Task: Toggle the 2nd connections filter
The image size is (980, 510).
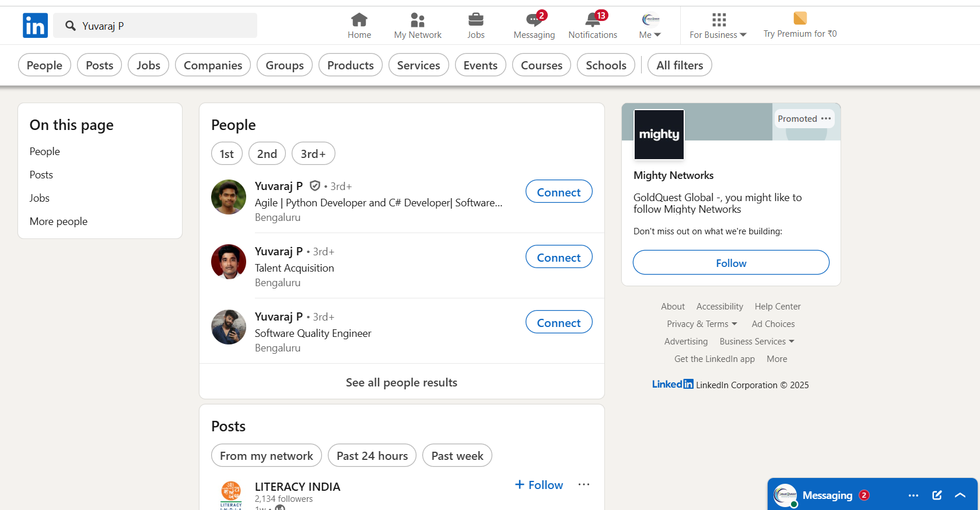Action: coord(267,154)
